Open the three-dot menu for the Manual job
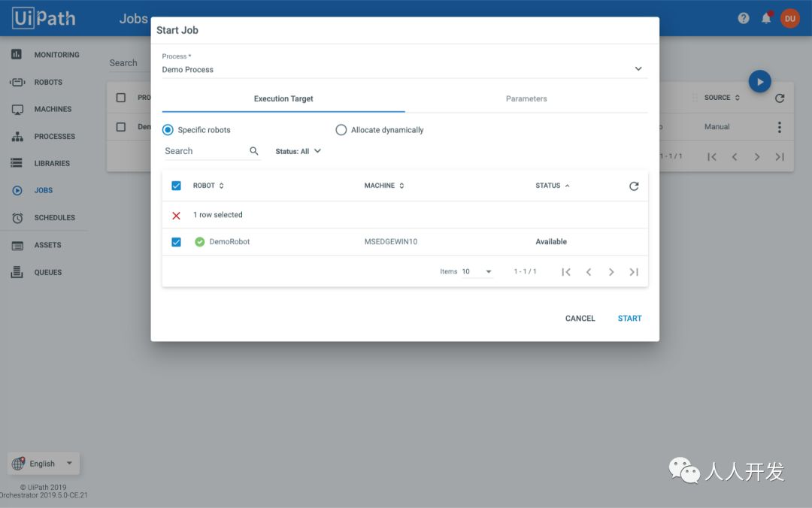Screen dimensions: 812x508 pyautogui.click(x=779, y=127)
